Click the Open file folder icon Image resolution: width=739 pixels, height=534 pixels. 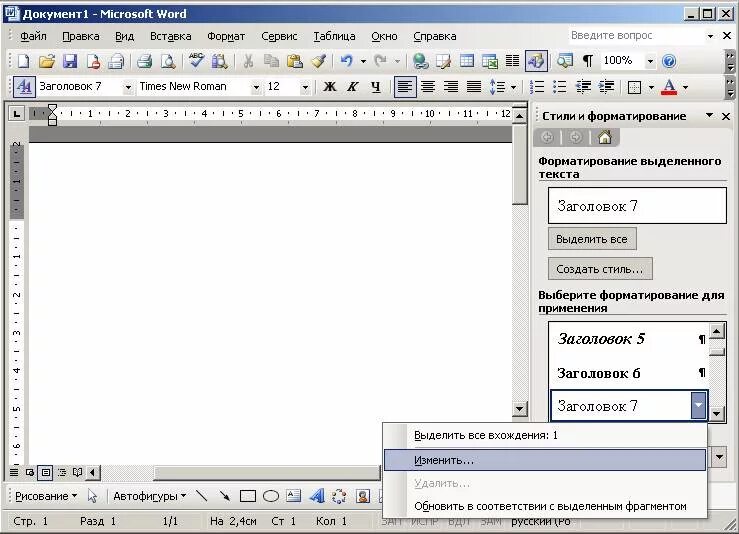tap(47, 61)
